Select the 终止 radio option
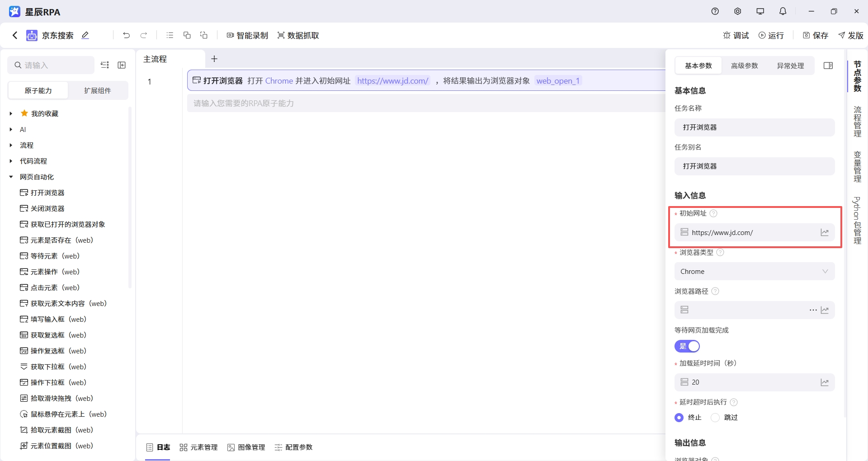Image resolution: width=868 pixels, height=461 pixels. click(679, 417)
